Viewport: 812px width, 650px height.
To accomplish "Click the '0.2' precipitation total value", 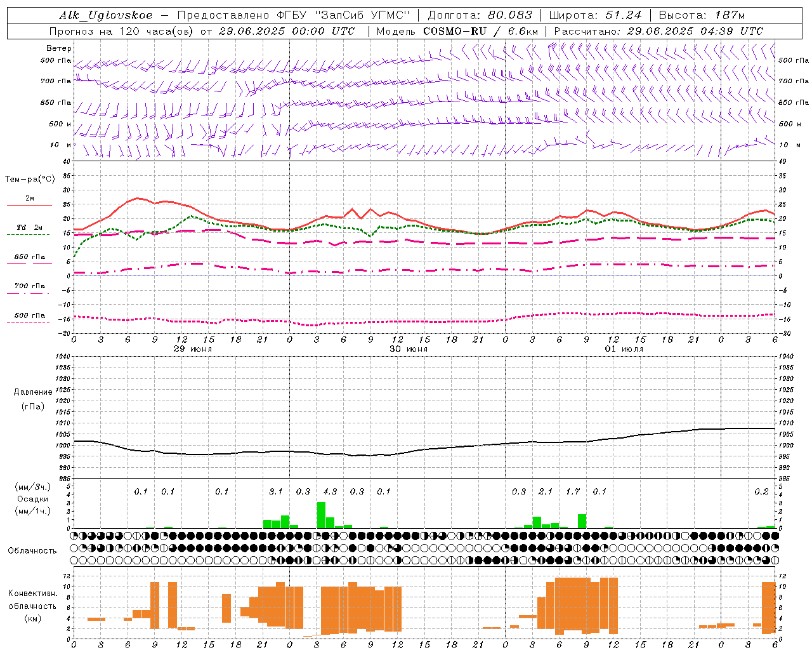I will 761,491.
